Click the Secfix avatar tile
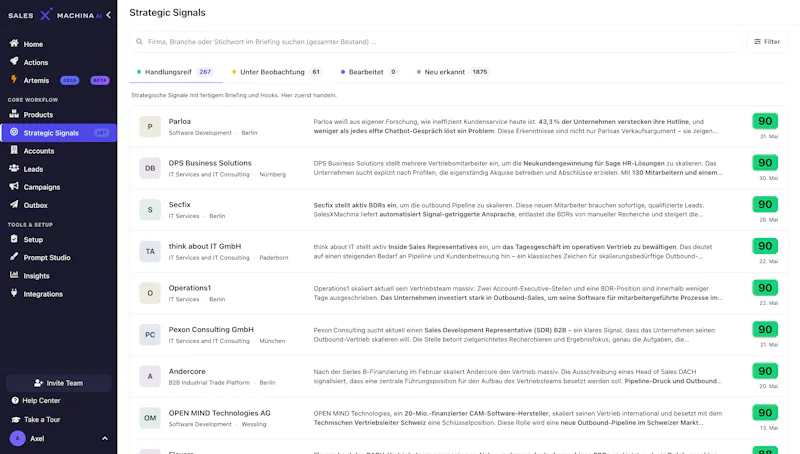800x454 pixels. point(150,210)
